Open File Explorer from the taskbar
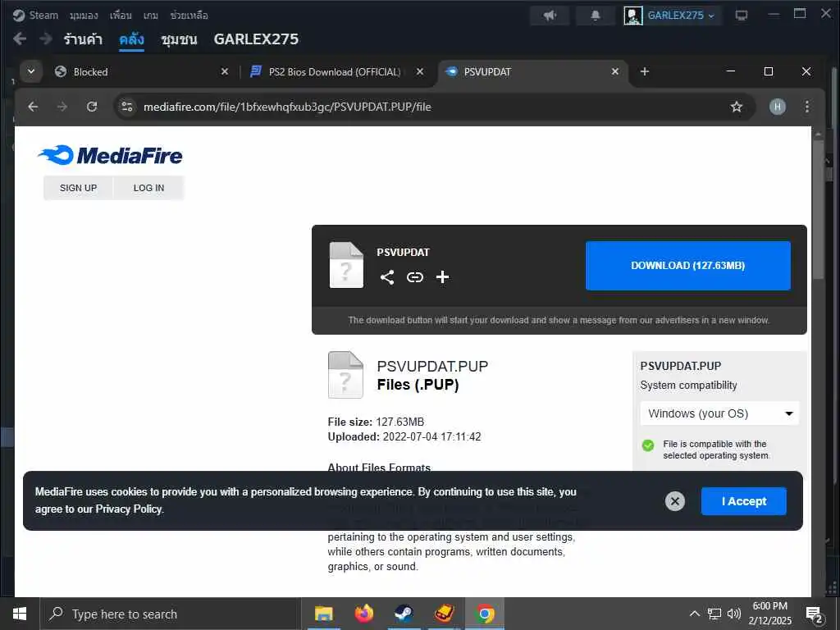 323,614
